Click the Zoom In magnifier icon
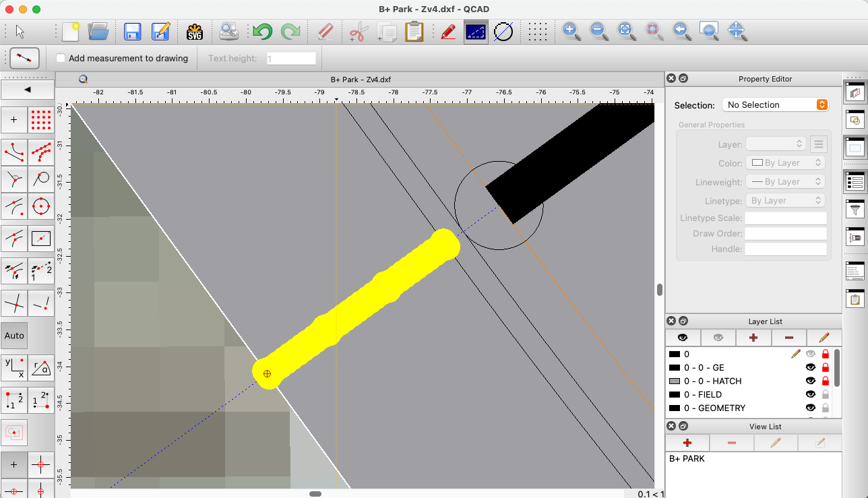Image resolution: width=868 pixels, height=498 pixels. tap(571, 32)
